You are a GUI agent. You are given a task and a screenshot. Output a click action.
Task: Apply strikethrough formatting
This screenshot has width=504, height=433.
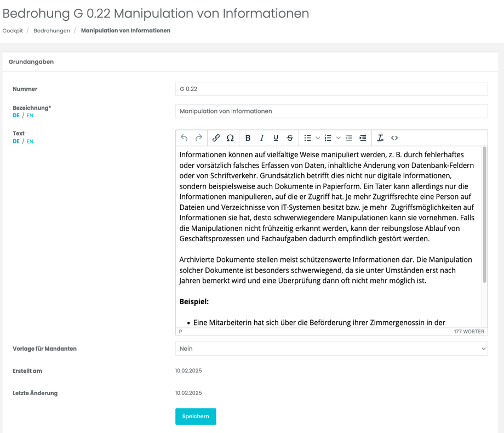tap(290, 138)
